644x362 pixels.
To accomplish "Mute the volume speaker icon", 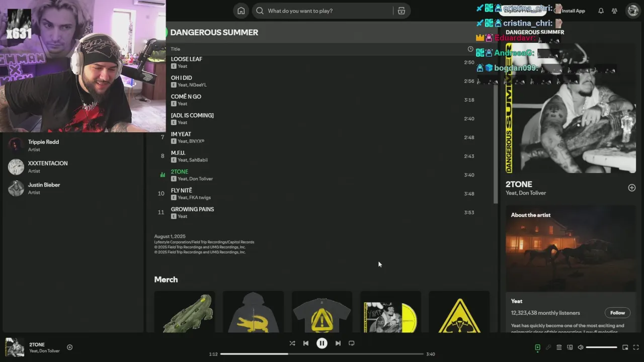I will coord(580,347).
